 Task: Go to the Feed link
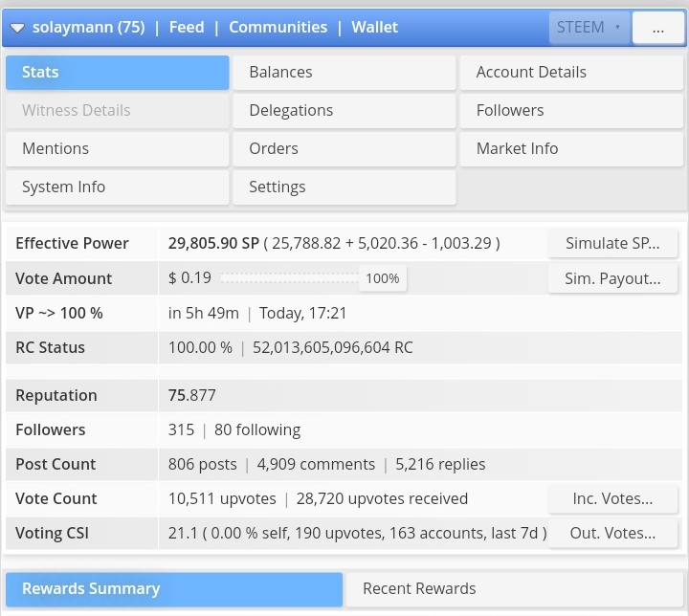click(187, 27)
